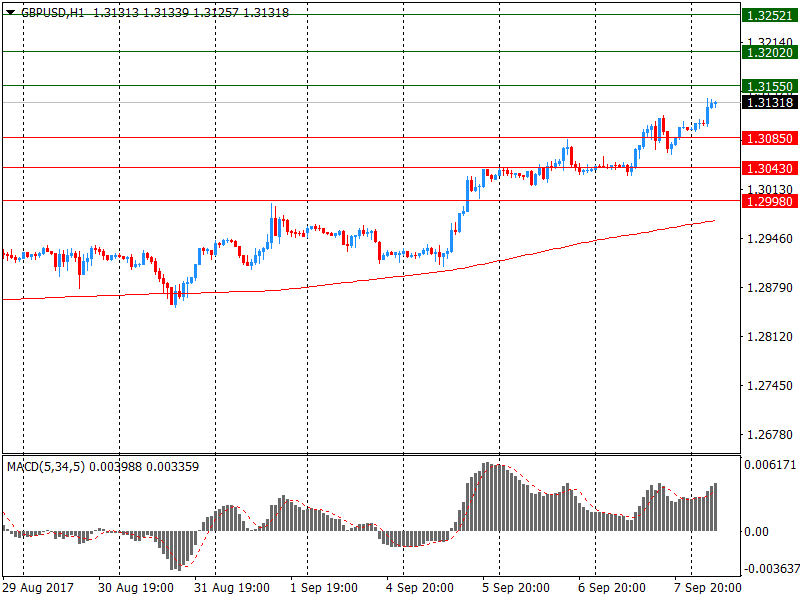800x600 pixels.
Task: Click the MACD zero level 0.00 label
Action: pos(756,532)
